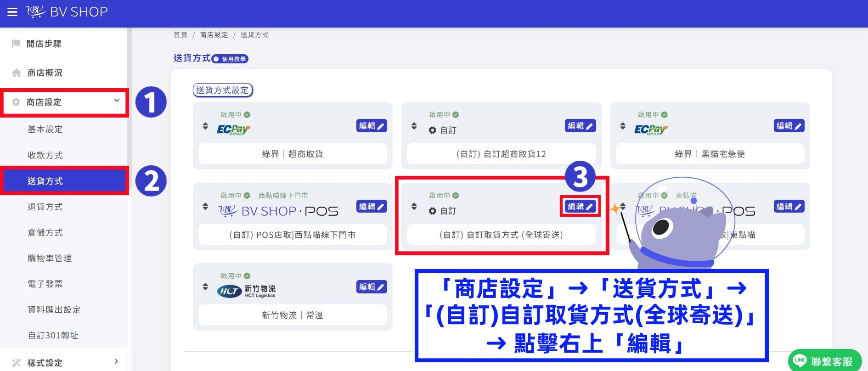
Task: Edit the 新竹物流 常溫 shipping method
Action: 372,287
